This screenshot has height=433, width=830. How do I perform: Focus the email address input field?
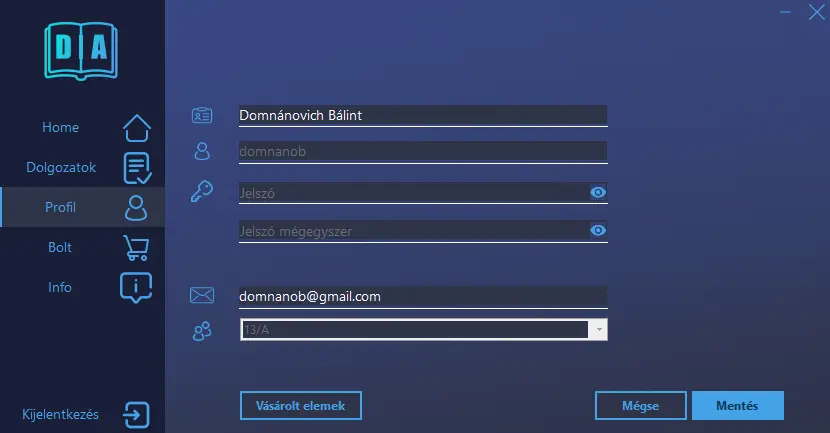[x=422, y=297]
